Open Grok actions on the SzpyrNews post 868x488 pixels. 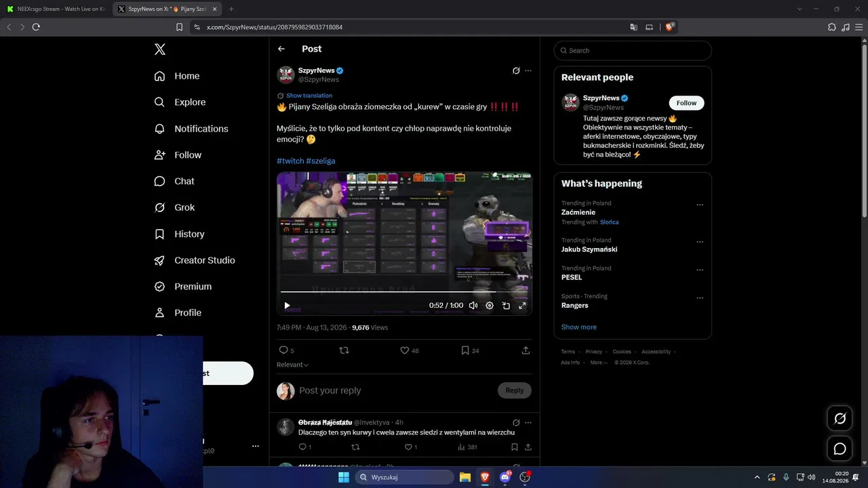point(516,70)
